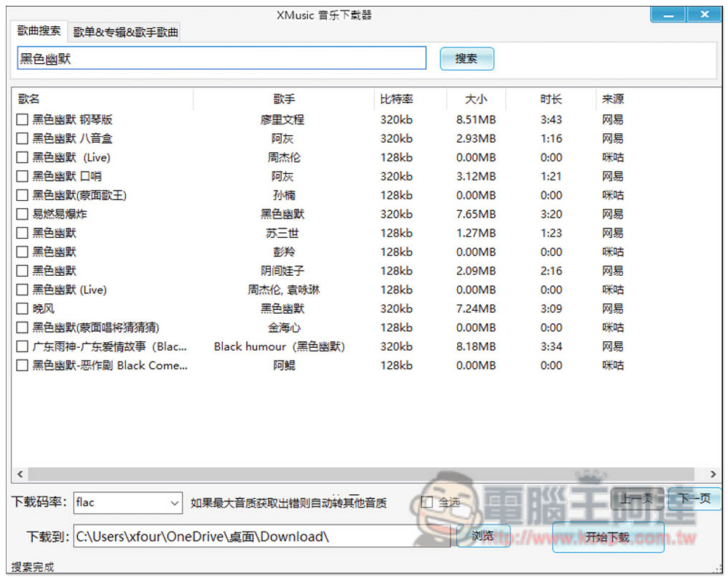Click the horizontal scrollbar left arrow
728x580 pixels.
[x=20, y=474]
